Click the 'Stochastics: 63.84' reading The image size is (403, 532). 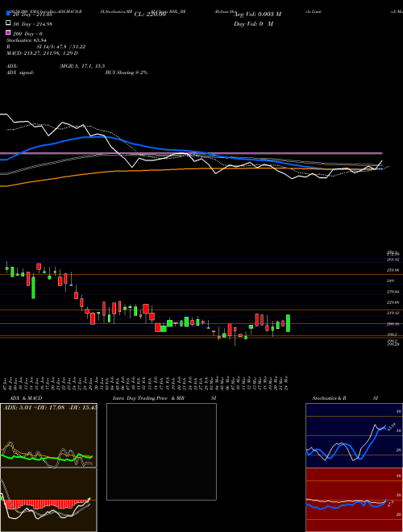point(26,40)
